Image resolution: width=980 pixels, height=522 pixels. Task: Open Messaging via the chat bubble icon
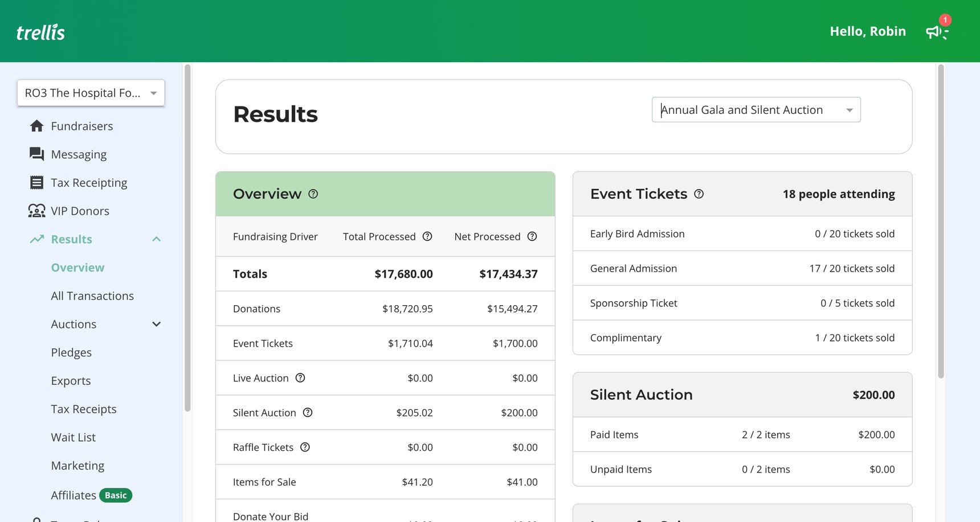point(36,154)
